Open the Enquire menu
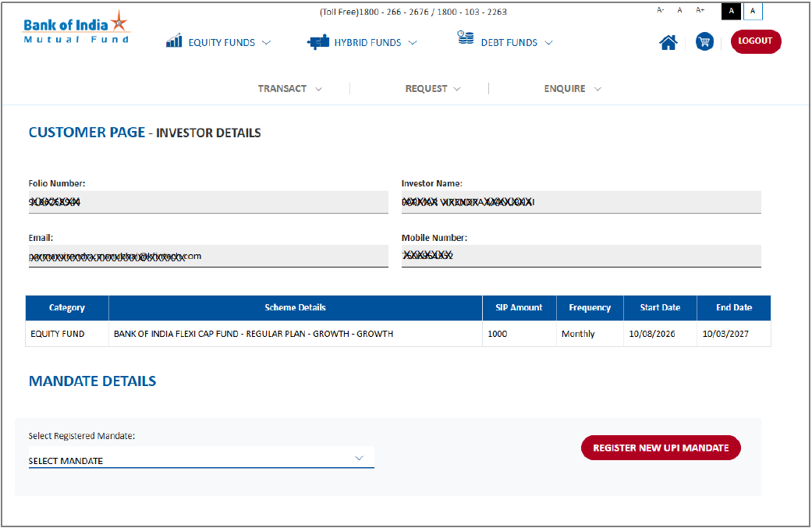This screenshot has width=812, height=528. tap(573, 88)
